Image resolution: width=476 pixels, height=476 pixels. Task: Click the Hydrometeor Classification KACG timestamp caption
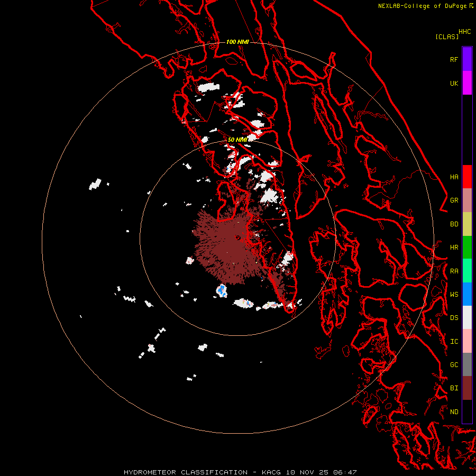(x=240, y=472)
